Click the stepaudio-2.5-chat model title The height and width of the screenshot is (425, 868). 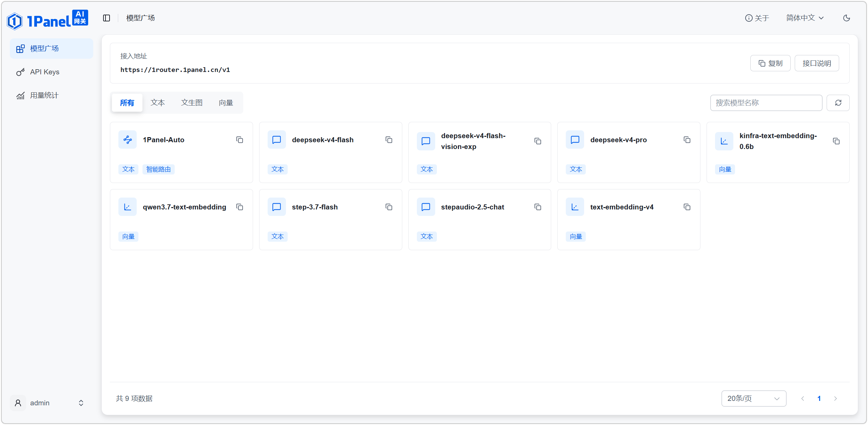click(472, 207)
